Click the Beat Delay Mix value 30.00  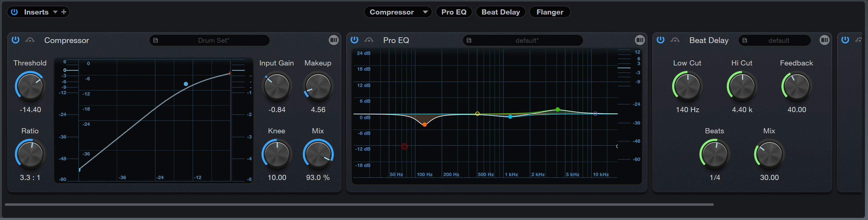click(x=769, y=178)
